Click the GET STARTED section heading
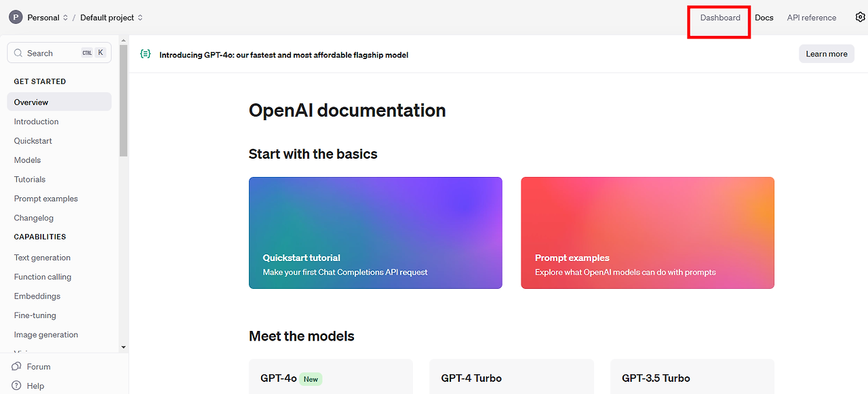This screenshot has height=394, width=868. click(x=40, y=81)
